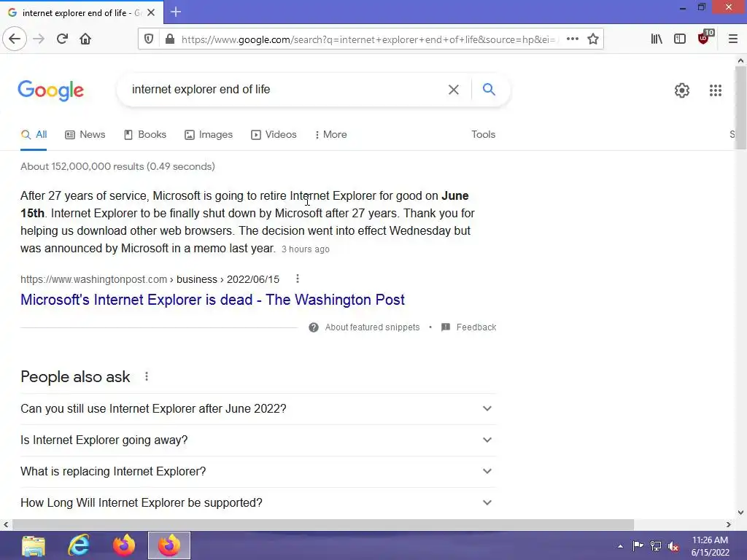Viewport: 747px width, 560px height.
Task: Click the vertical scrollbar thumb
Action: pos(740,108)
